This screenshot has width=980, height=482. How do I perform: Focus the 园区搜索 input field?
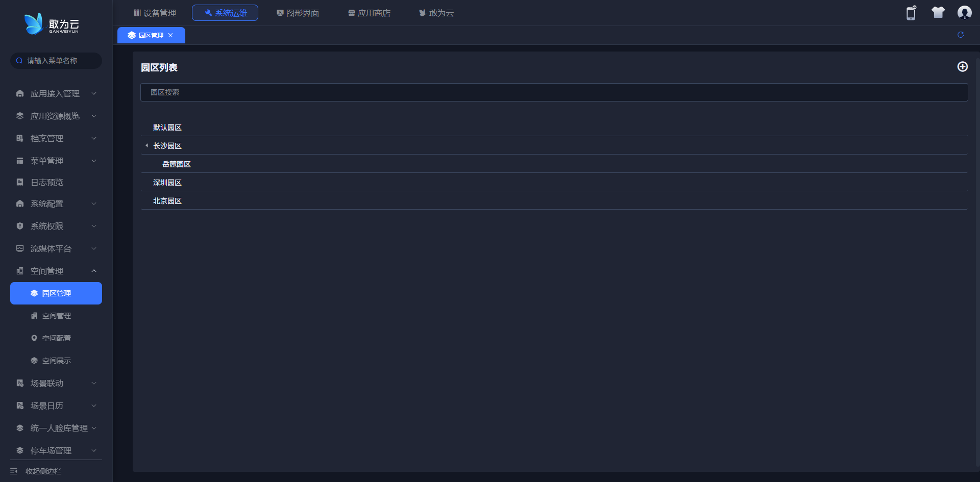click(x=554, y=92)
